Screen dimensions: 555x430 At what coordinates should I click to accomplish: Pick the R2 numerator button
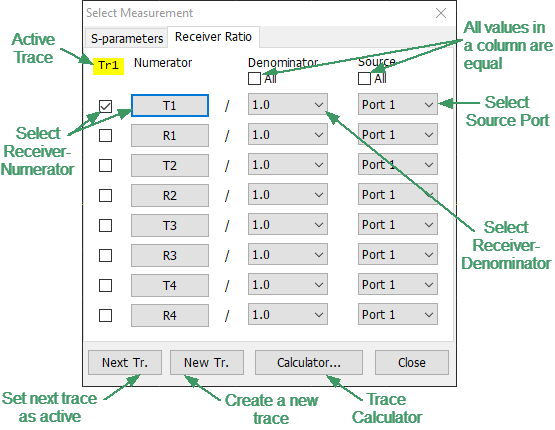170,195
